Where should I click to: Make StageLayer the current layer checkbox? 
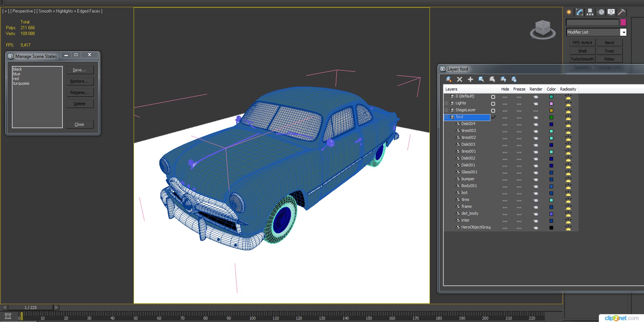pyautogui.click(x=493, y=110)
